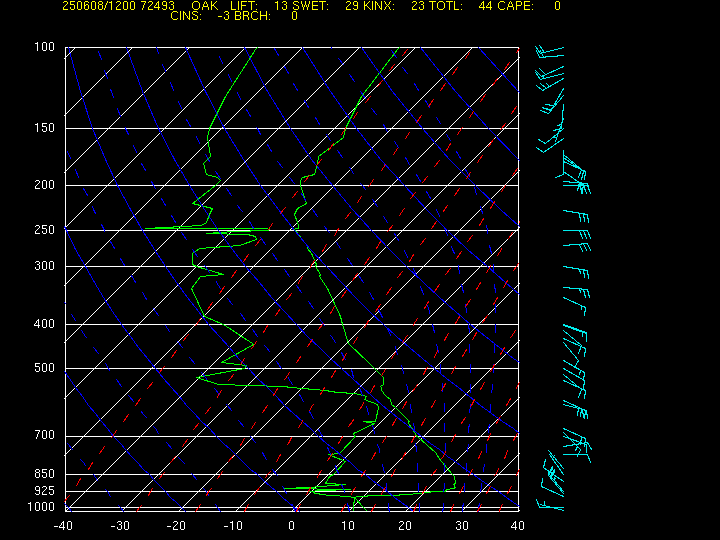This screenshot has width=720, height=540.
Task: Click the 500 pressure level label
Action: point(44,368)
